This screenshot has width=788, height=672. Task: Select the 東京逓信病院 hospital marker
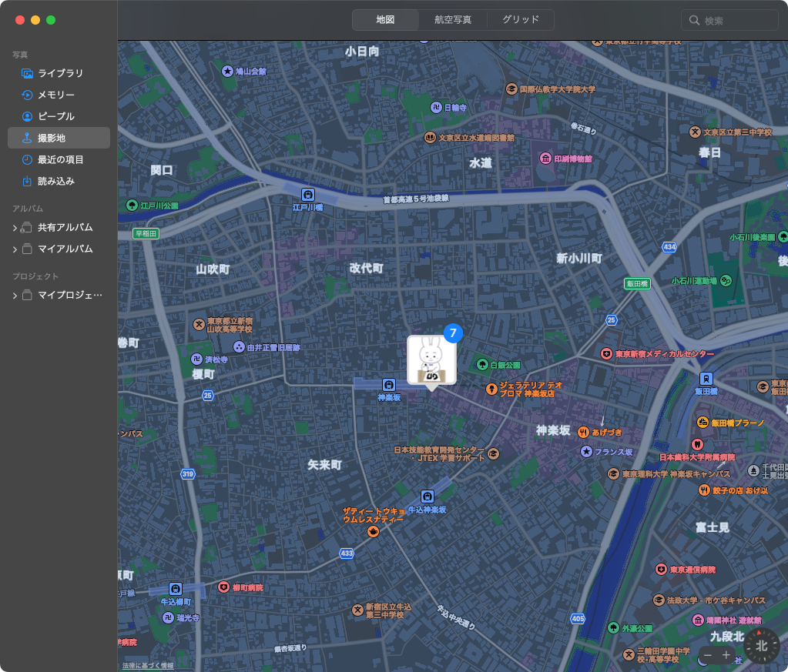click(662, 570)
